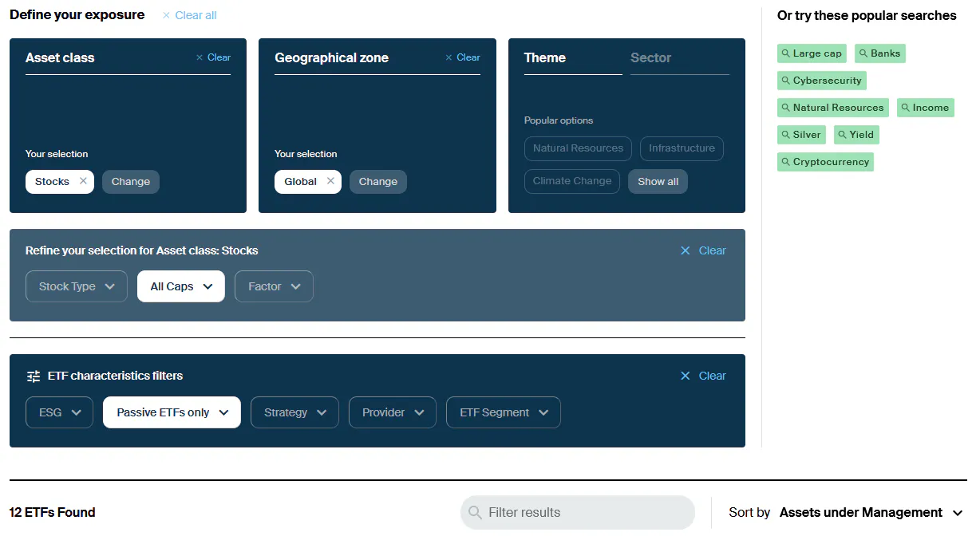
Task: Click Change next to Stocks
Action: coord(131,182)
